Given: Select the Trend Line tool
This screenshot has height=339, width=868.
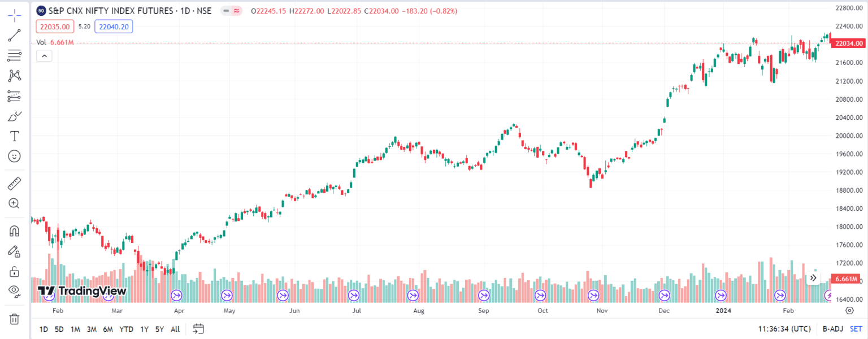Looking at the screenshot, I should click(x=15, y=35).
